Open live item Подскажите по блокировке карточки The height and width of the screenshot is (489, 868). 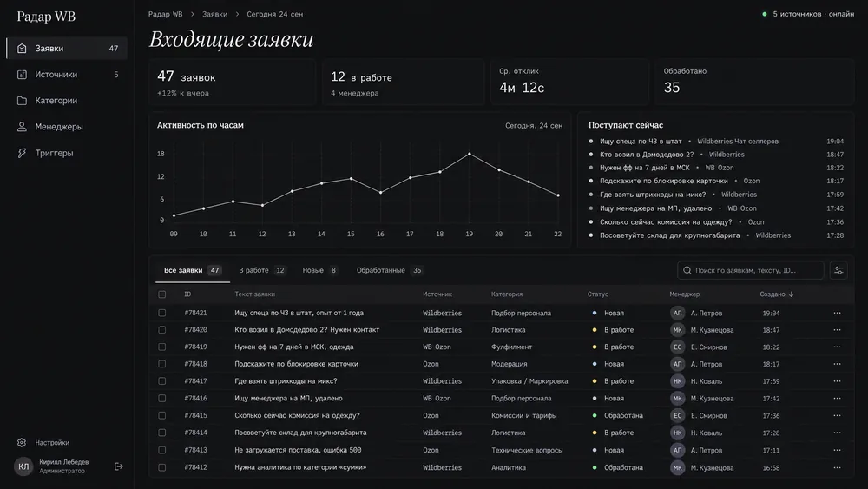click(x=664, y=181)
